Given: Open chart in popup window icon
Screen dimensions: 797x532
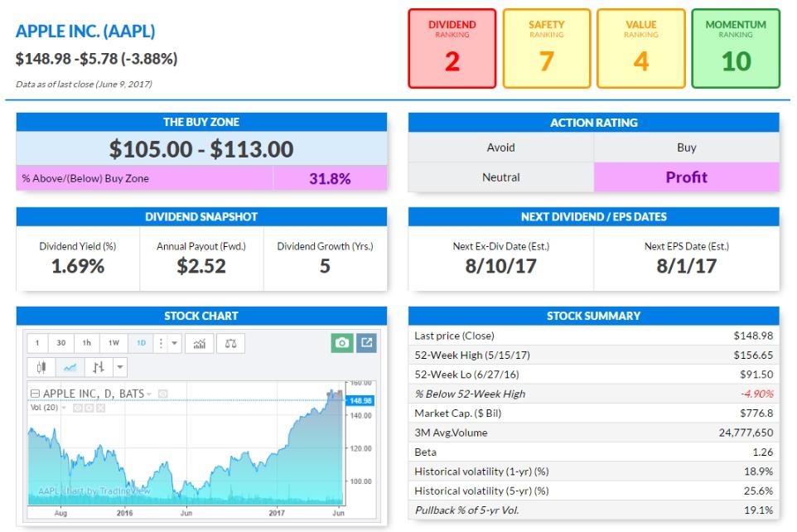Looking at the screenshot, I should (x=366, y=343).
